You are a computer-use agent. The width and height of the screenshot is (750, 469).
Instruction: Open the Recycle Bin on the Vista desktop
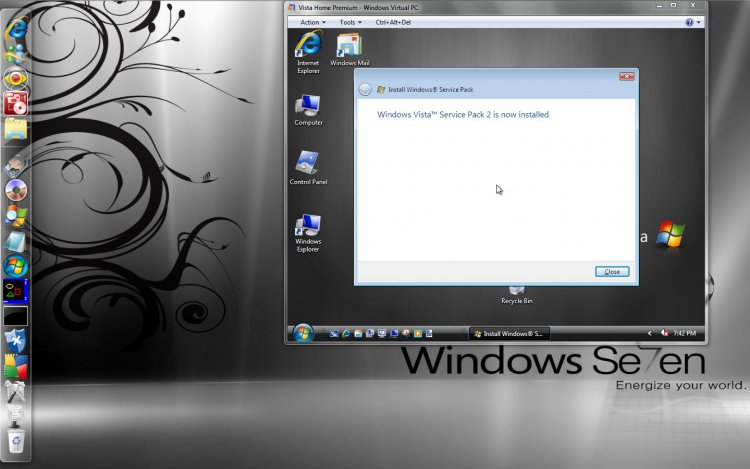[x=517, y=295]
